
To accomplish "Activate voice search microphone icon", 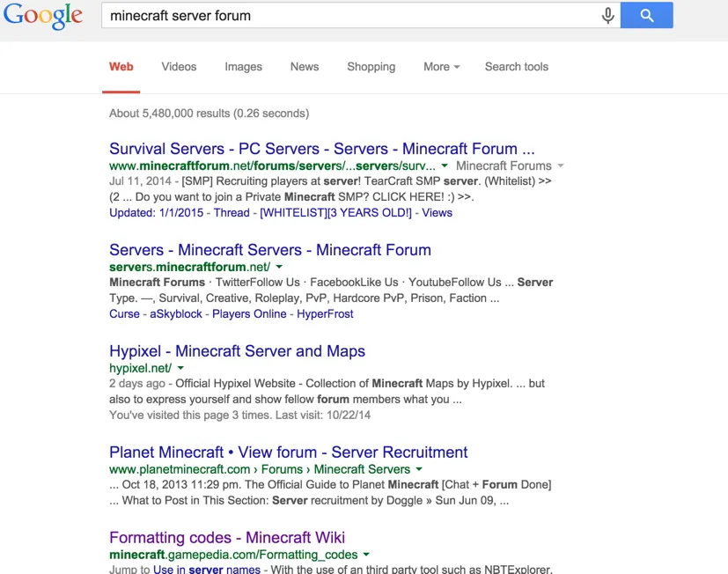I will [607, 15].
